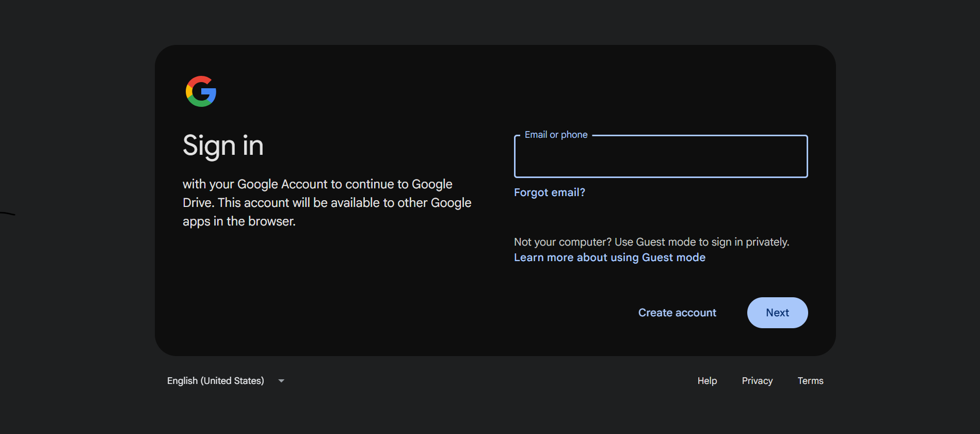Focus the Email or phone field

tap(661, 156)
